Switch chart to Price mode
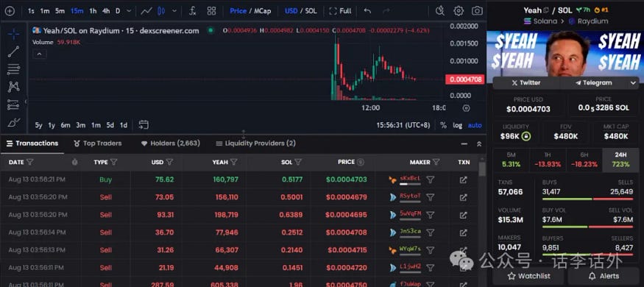Viewport: 644px width, 287px height. click(238, 11)
